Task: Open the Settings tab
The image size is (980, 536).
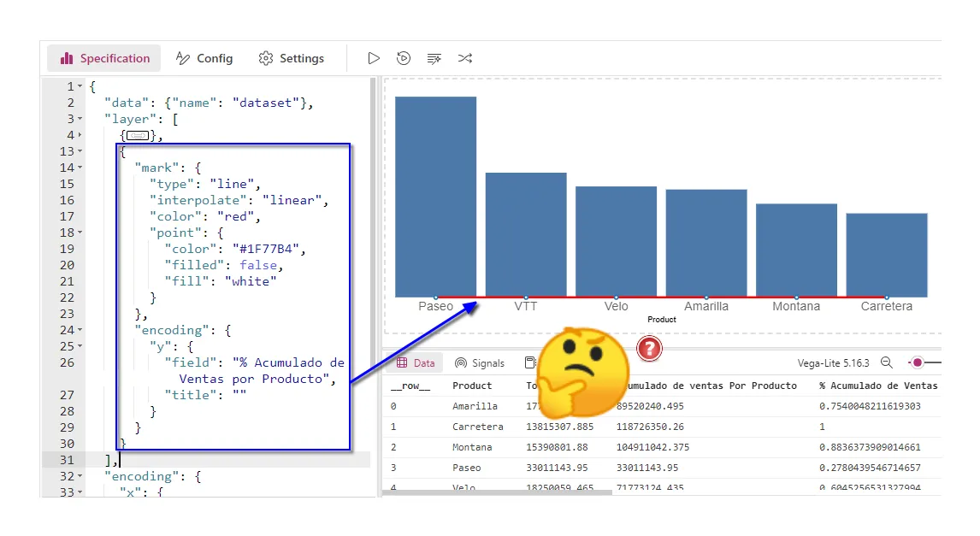Action: [x=292, y=58]
